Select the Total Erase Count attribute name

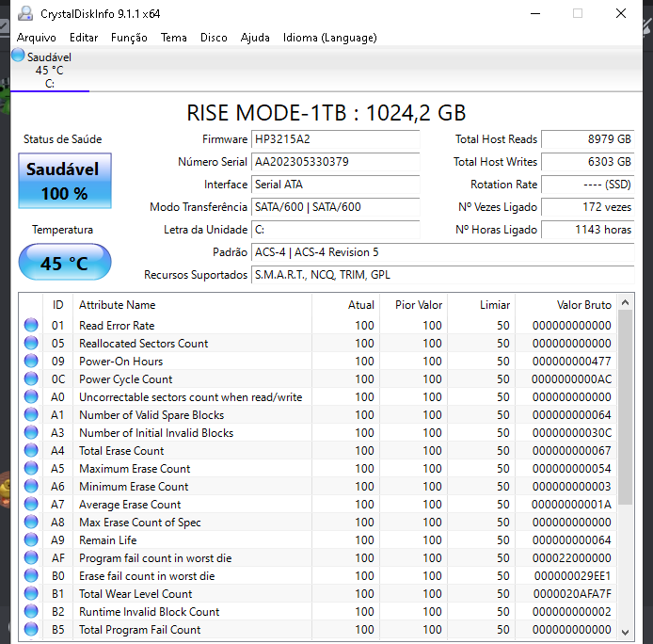[121, 451]
